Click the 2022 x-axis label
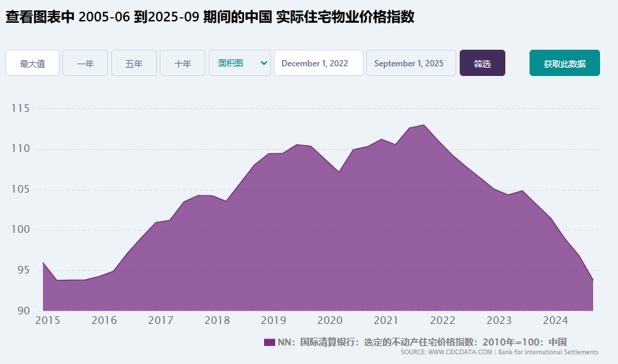618x364 pixels. (442, 320)
